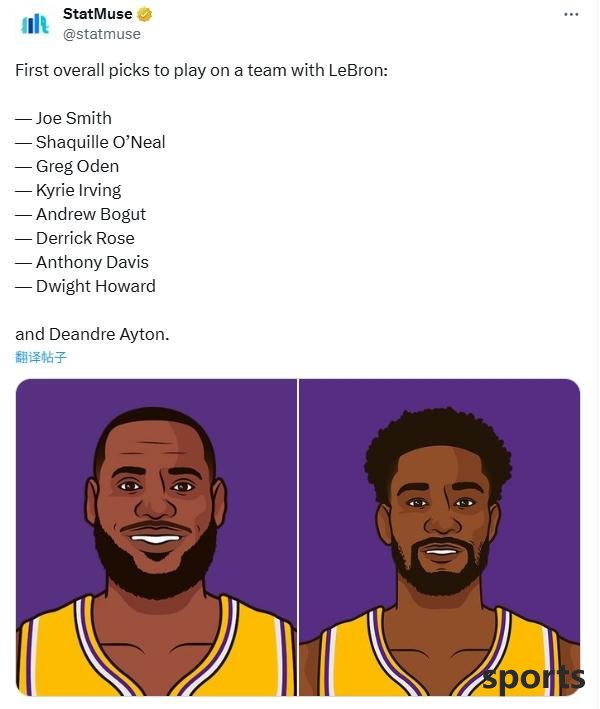Click the Kyrie Irving line

pyautogui.click(x=68, y=190)
